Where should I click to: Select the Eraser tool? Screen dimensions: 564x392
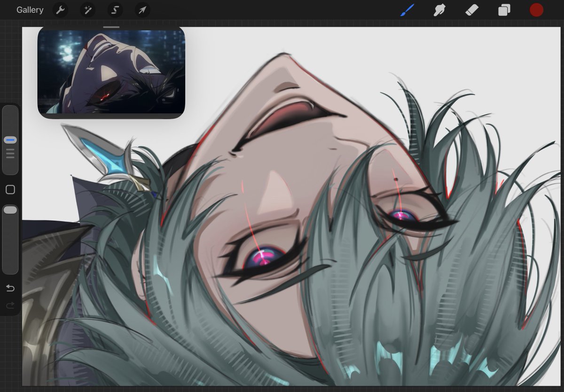point(471,10)
